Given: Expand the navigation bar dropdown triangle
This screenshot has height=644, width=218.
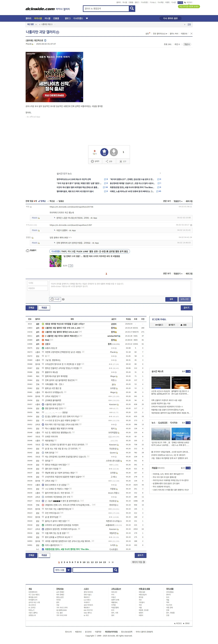Looking at the screenshot, I should pyautogui.click(x=87, y=19).
